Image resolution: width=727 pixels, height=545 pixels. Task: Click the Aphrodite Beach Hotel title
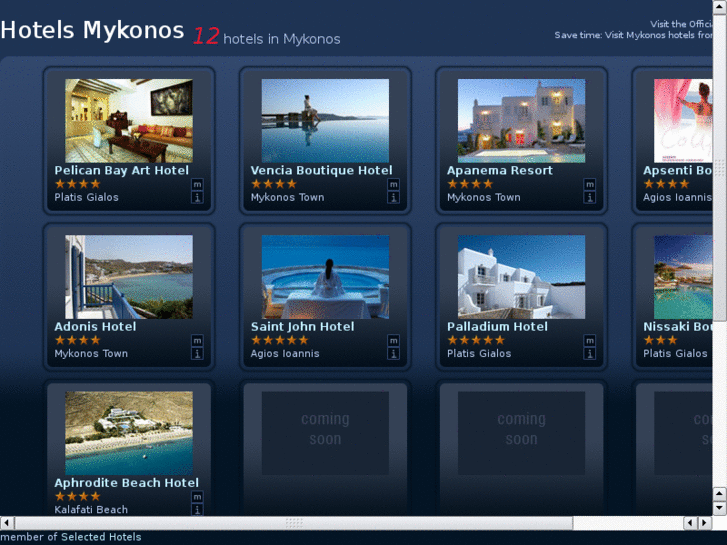(126, 483)
